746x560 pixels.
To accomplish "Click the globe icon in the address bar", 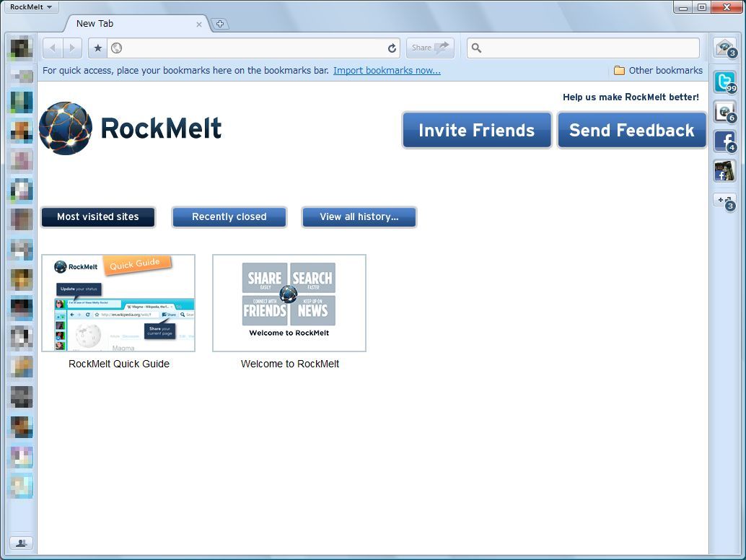I will pyautogui.click(x=116, y=48).
